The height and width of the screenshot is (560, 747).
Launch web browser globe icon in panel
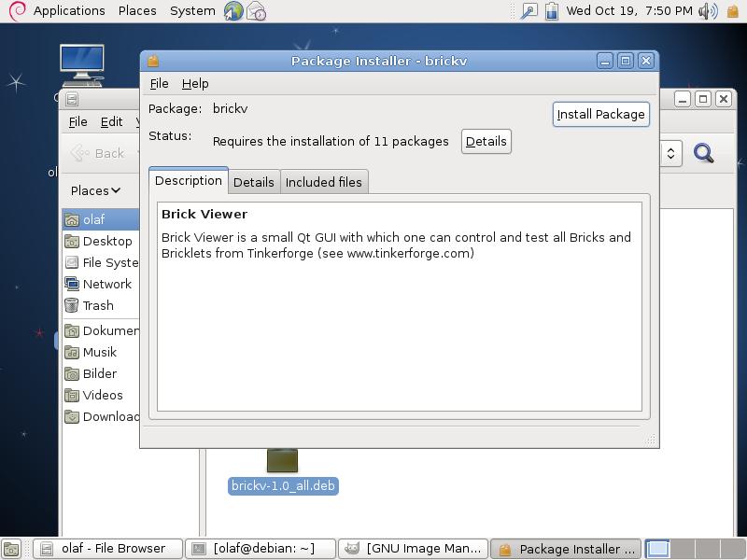pos(233,11)
